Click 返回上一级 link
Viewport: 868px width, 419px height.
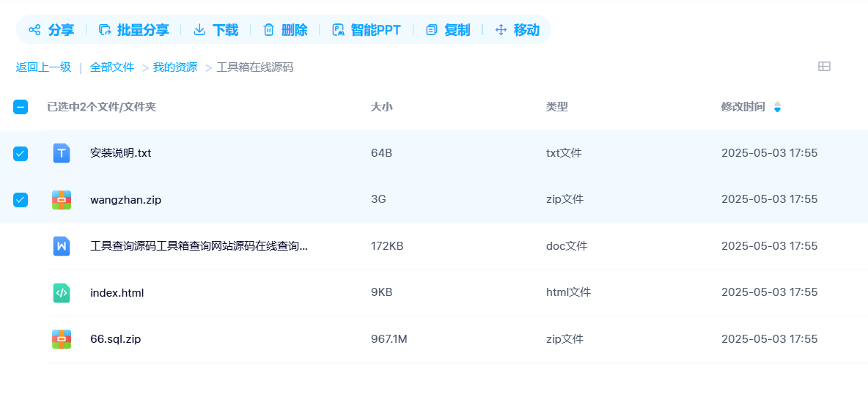coord(43,67)
